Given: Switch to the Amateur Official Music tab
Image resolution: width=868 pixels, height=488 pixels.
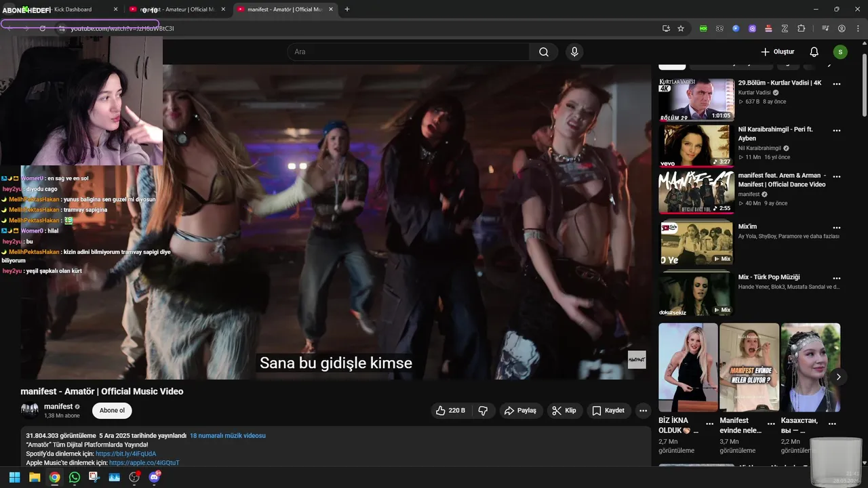Looking at the screenshot, I should pos(178,9).
